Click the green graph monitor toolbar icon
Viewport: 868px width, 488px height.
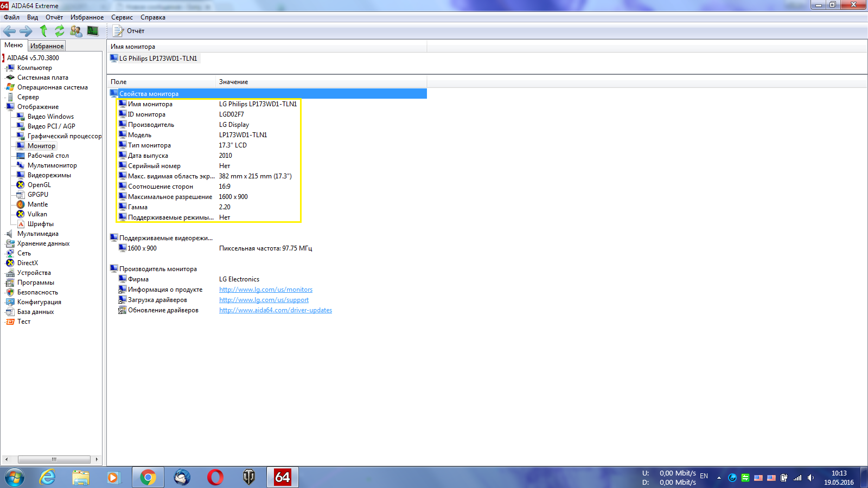tap(93, 31)
